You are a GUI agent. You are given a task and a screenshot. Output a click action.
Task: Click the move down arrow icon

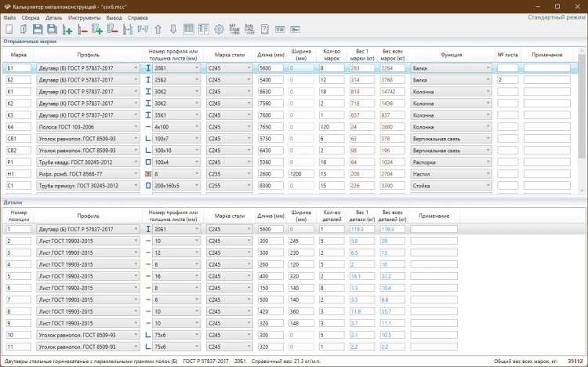(172, 29)
